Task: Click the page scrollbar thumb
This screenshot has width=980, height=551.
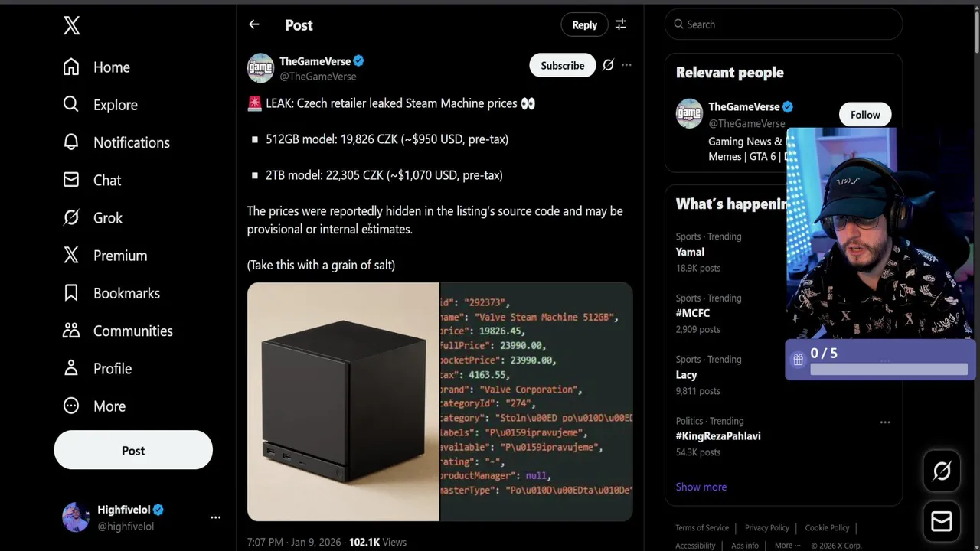Action: click(975, 31)
